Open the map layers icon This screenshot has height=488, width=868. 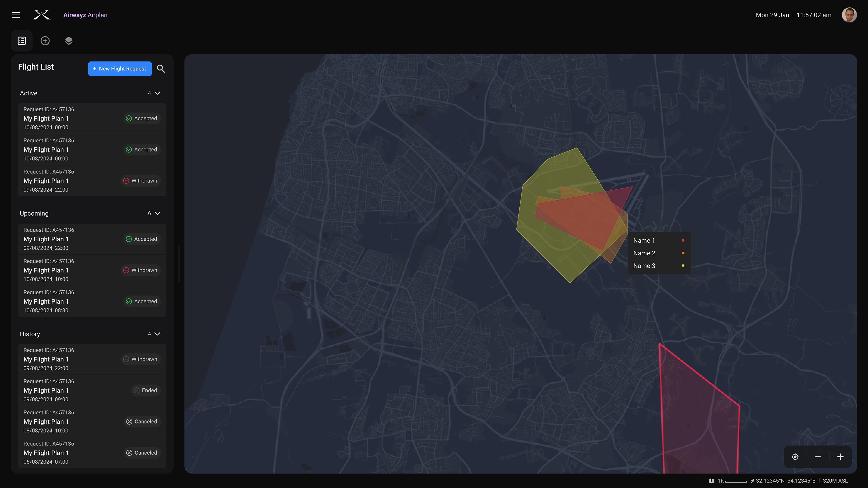(x=69, y=41)
